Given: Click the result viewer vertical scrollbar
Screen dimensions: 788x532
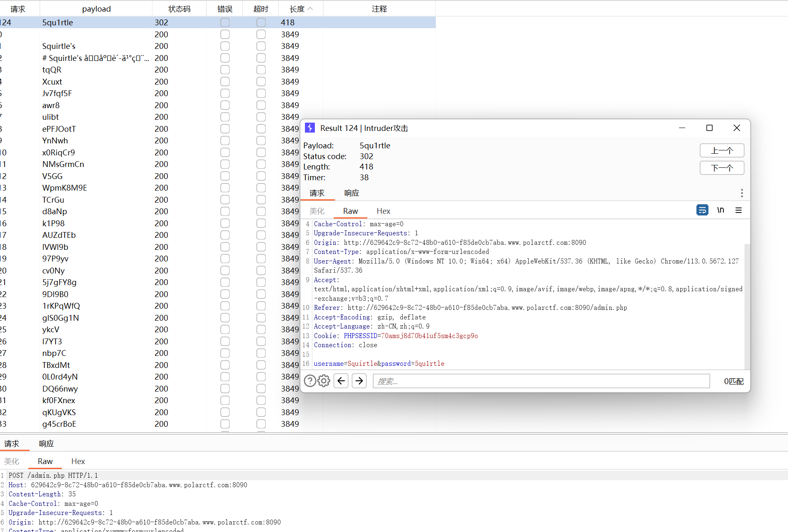Looking at the screenshot, I should click(x=747, y=307).
